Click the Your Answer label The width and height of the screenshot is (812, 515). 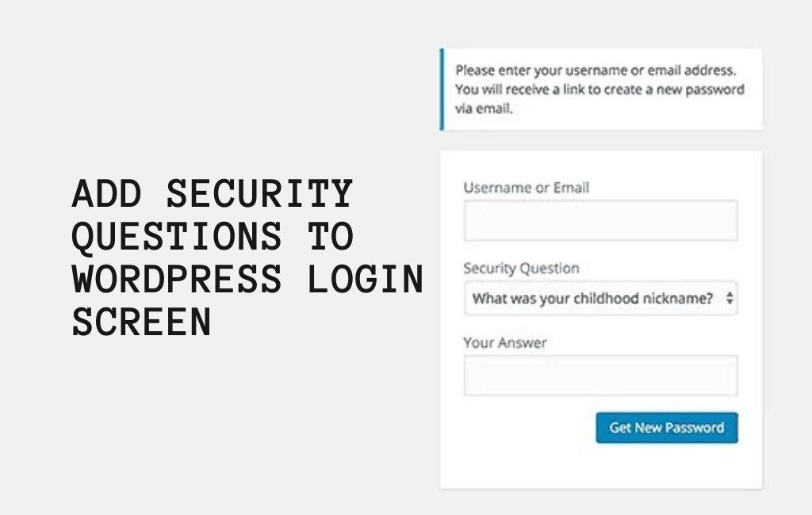coord(504,342)
